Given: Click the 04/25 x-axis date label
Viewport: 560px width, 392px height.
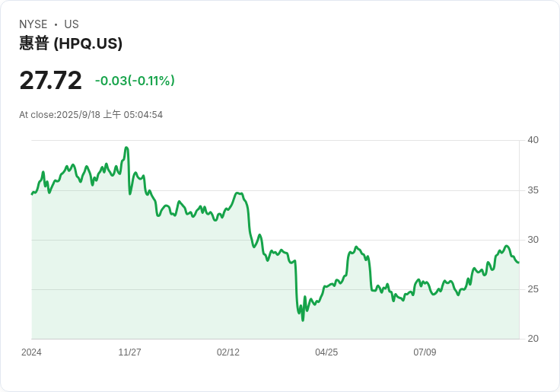Looking at the screenshot, I should pos(326,352).
